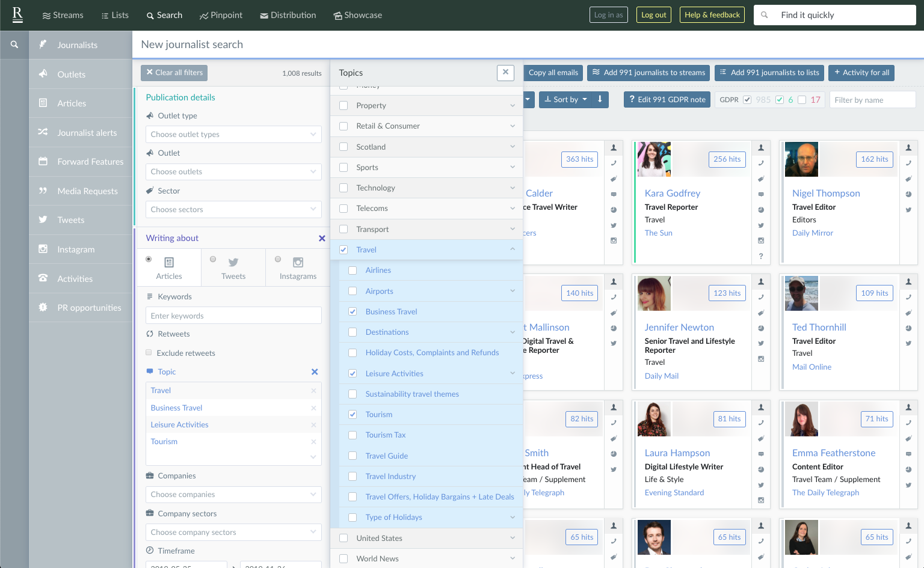View Nigel Thompson's Twitter icon

[x=908, y=210]
